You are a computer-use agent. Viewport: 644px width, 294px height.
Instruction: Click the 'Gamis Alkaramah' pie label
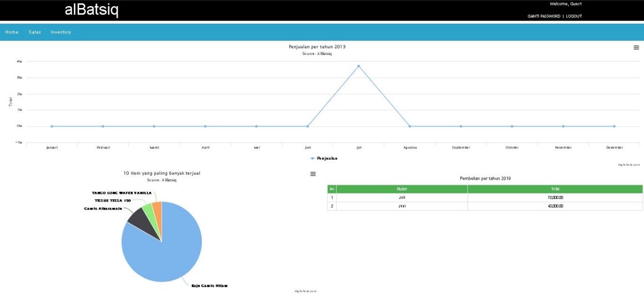click(103, 209)
